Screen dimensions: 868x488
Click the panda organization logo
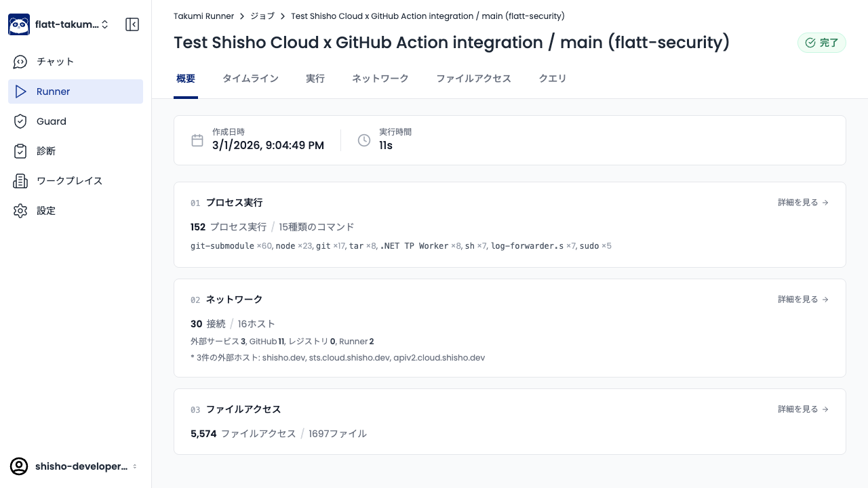(x=19, y=24)
